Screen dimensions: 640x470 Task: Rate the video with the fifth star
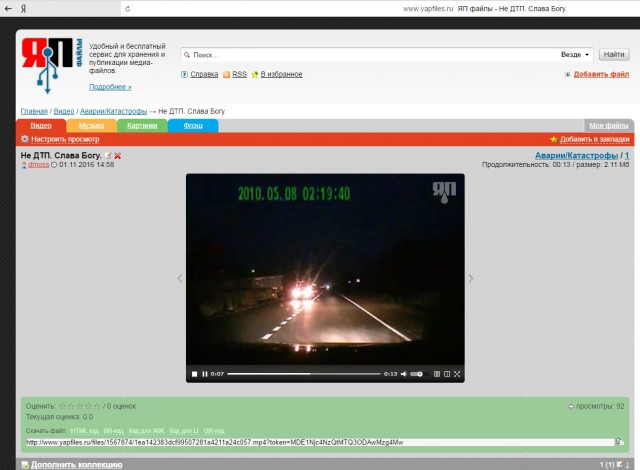pyautogui.click(x=97, y=406)
